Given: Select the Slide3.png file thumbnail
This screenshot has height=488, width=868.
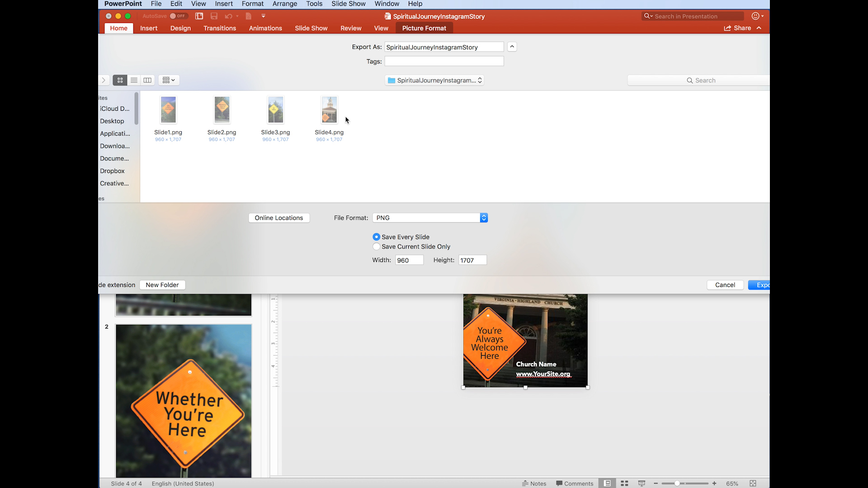Looking at the screenshot, I should [x=275, y=110].
